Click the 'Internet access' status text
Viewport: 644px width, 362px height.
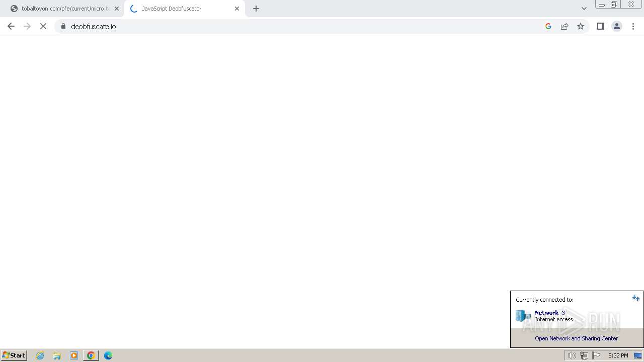click(x=553, y=319)
